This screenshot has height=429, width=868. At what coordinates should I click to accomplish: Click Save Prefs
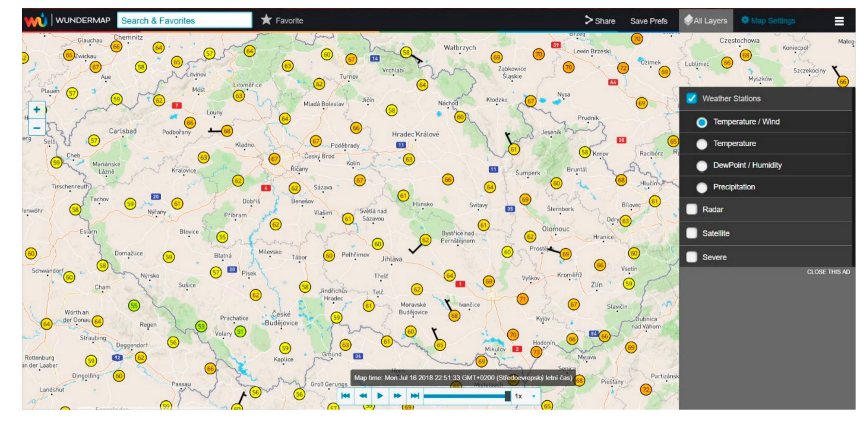tap(649, 21)
